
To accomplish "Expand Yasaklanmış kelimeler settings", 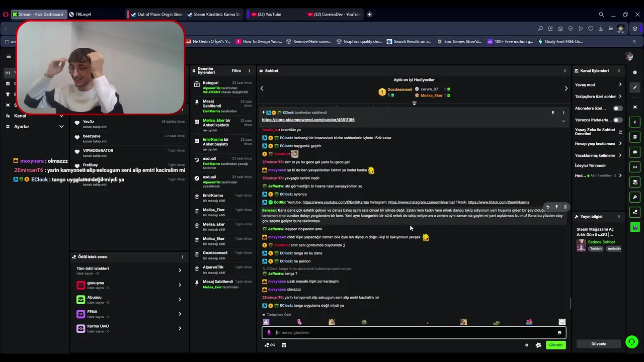I will (x=620, y=155).
